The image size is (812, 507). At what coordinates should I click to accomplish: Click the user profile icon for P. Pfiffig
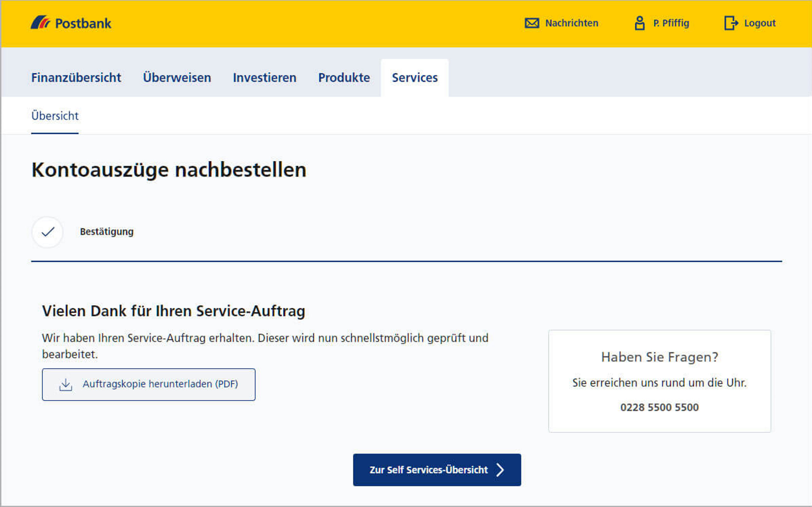point(639,23)
